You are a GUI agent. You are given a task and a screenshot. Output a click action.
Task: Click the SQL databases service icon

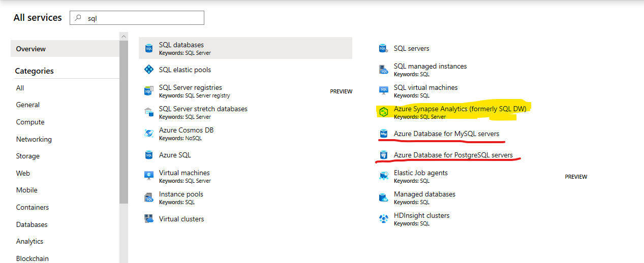(149, 49)
